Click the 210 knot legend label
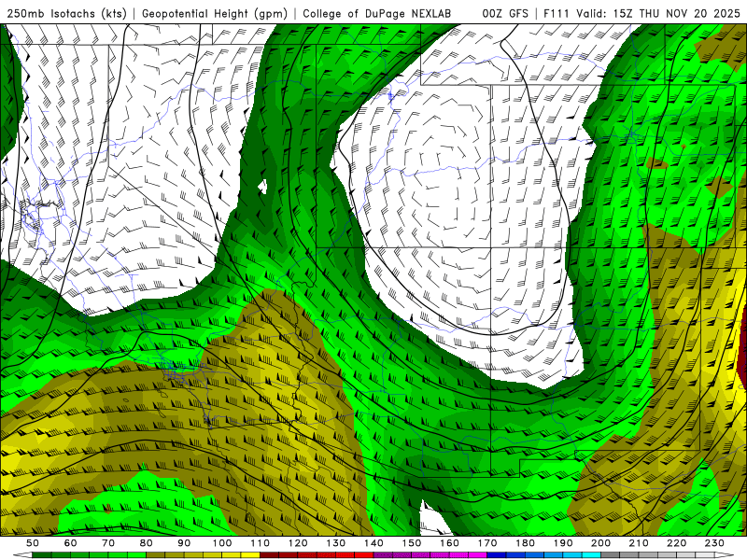This screenshot has height=560, width=747. point(639,543)
